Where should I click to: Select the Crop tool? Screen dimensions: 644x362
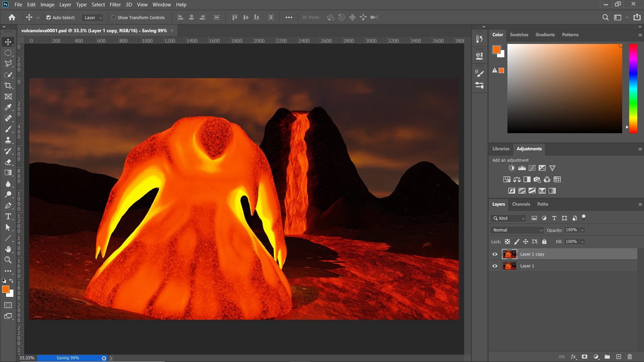[x=8, y=86]
